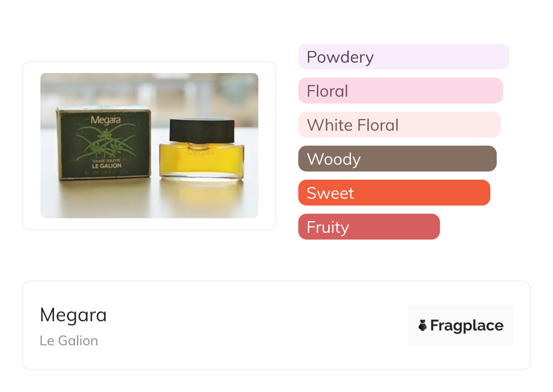Choose the White Floral accord bar
553x392 pixels.
tap(399, 125)
